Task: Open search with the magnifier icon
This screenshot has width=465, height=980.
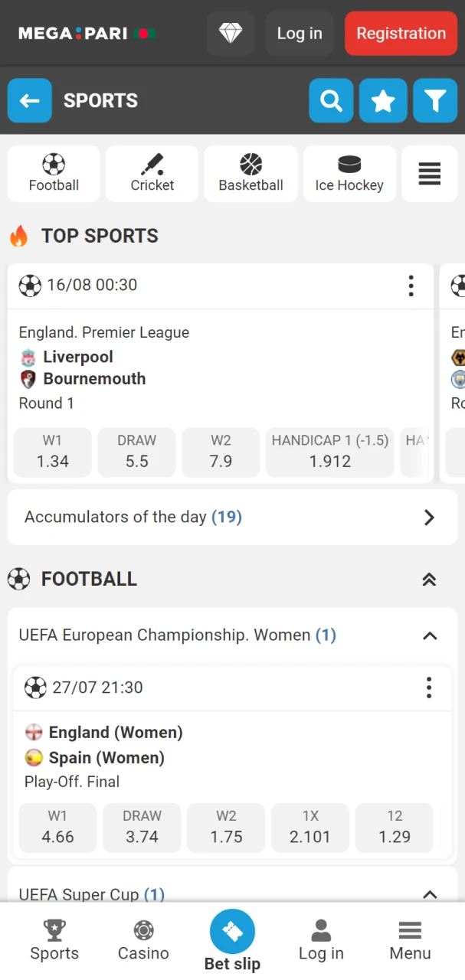Action: [x=331, y=100]
